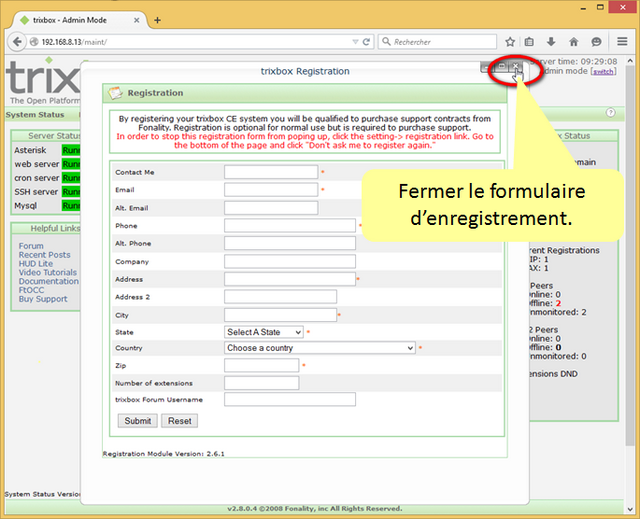Click the help question mark icon

click(610, 113)
